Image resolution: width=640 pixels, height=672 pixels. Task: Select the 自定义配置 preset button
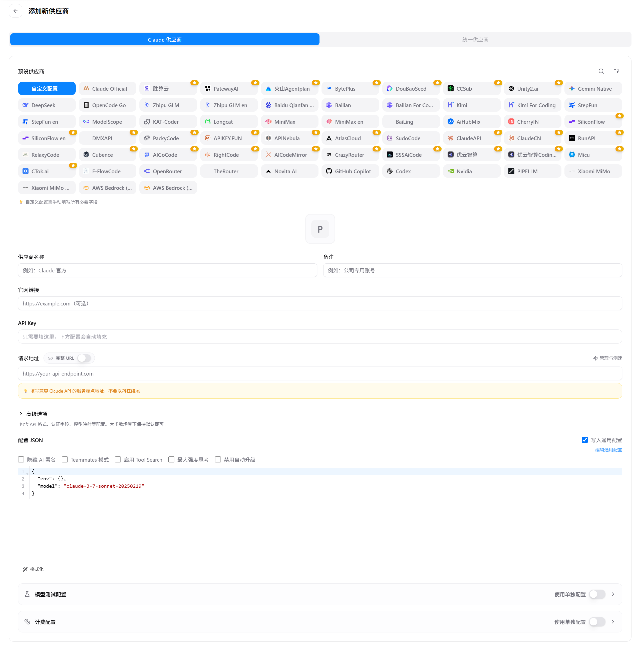coord(47,88)
